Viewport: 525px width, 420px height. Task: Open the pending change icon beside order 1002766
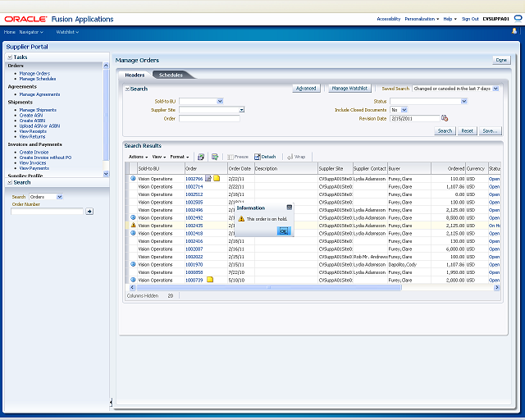pos(208,178)
